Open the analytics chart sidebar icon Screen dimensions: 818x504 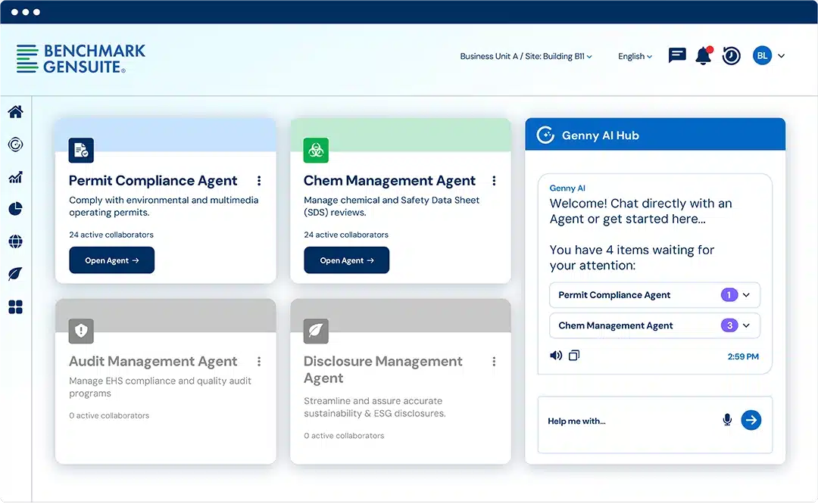pos(16,177)
